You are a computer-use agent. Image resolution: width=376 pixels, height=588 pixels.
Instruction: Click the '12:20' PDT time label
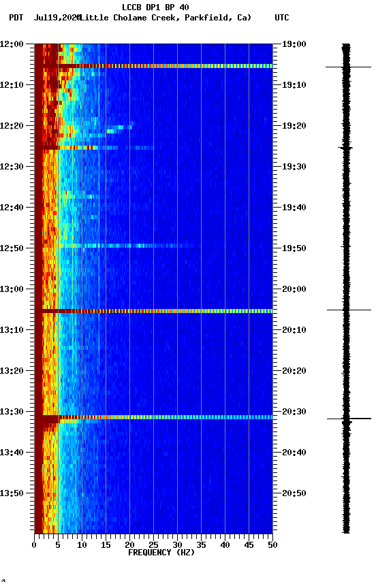(x=12, y=126)
